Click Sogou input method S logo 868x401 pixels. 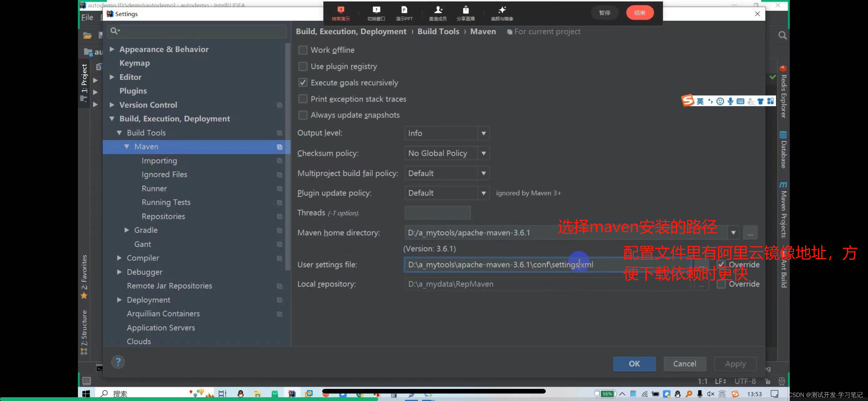tap(688, 101)
